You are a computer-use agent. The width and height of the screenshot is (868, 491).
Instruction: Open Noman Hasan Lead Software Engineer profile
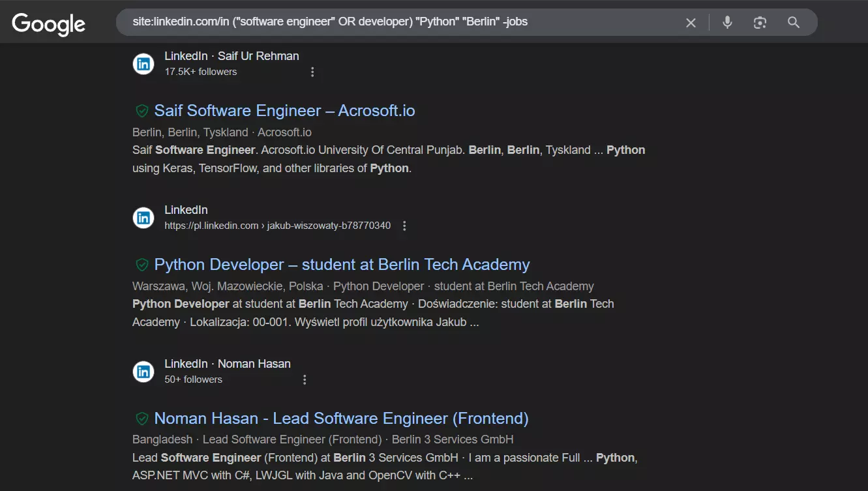(340, 418)
